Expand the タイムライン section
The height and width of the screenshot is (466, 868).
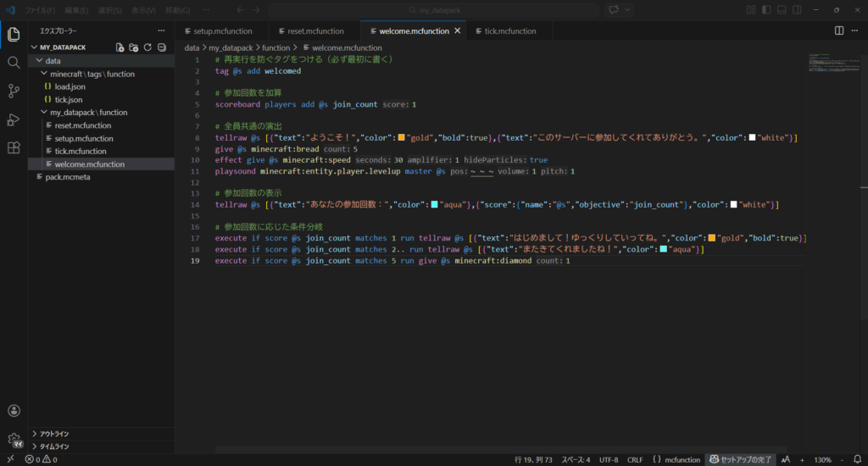53,447
